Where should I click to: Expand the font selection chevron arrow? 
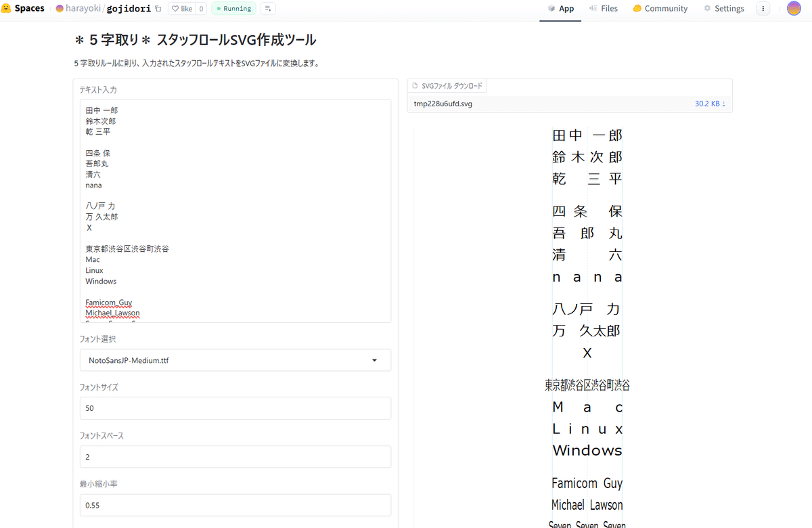[374, 360]
